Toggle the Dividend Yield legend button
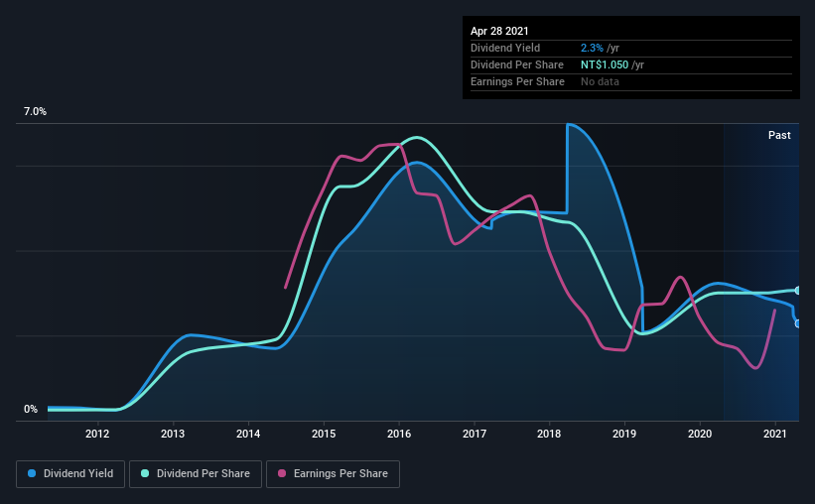This screenshot has height=504, width=815. click(70, 474)
